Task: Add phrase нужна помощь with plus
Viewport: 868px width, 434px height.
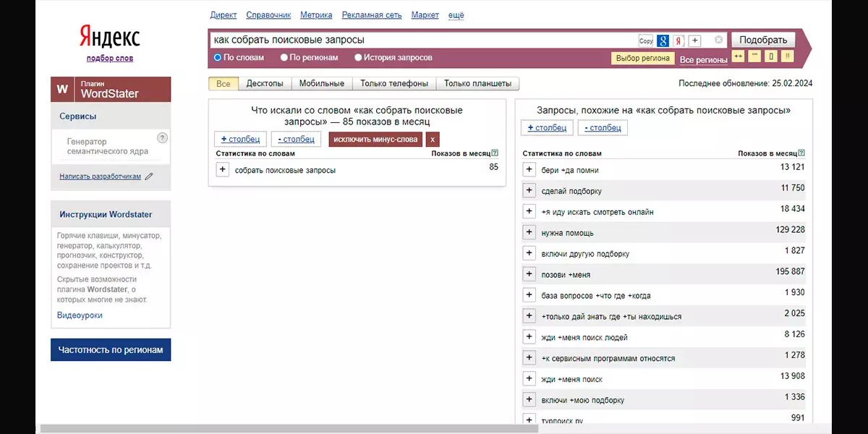Action: (529, 233)
